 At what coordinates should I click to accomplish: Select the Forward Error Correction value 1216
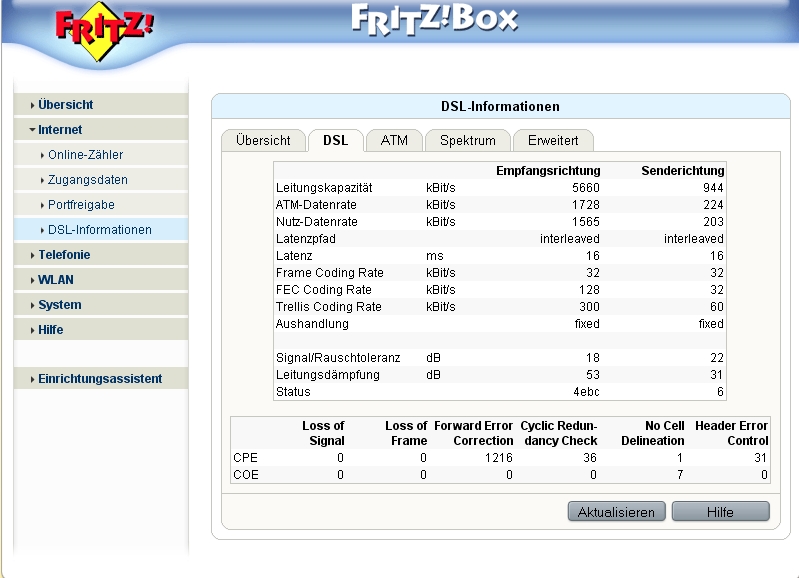click(x=498, y=458)
